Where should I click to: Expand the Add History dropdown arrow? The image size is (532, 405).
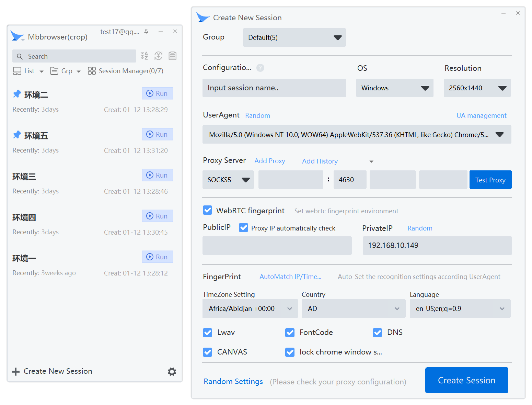click(x=371, y=161)
